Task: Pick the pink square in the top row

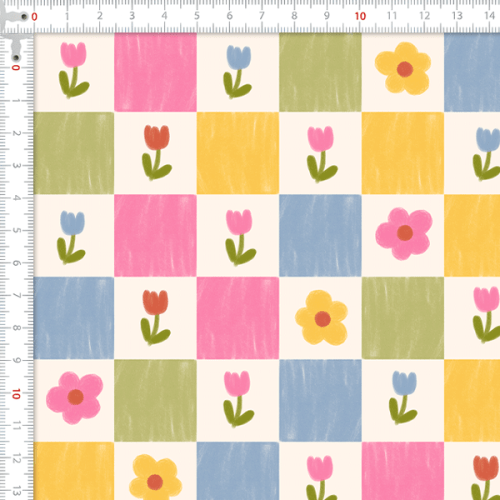Action: (155, 72)
